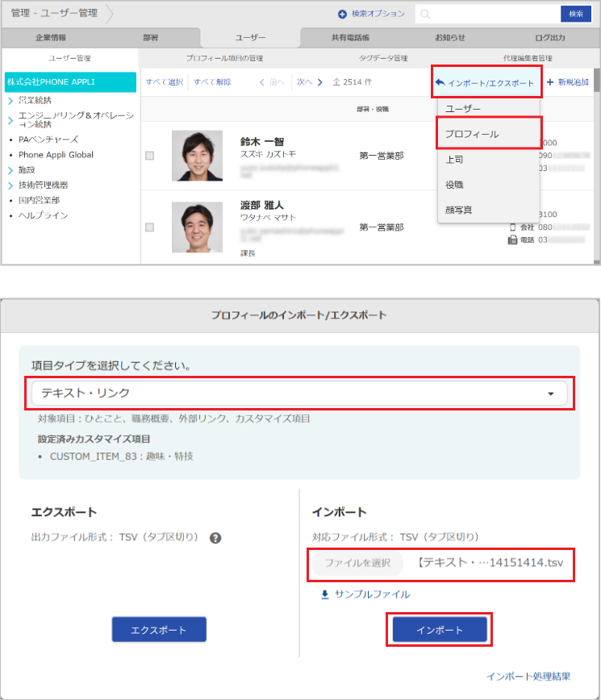This screenshot has width=601, height=700.
Task: Click the download icon beside サンプルファイル
Action: coord(325,594)
